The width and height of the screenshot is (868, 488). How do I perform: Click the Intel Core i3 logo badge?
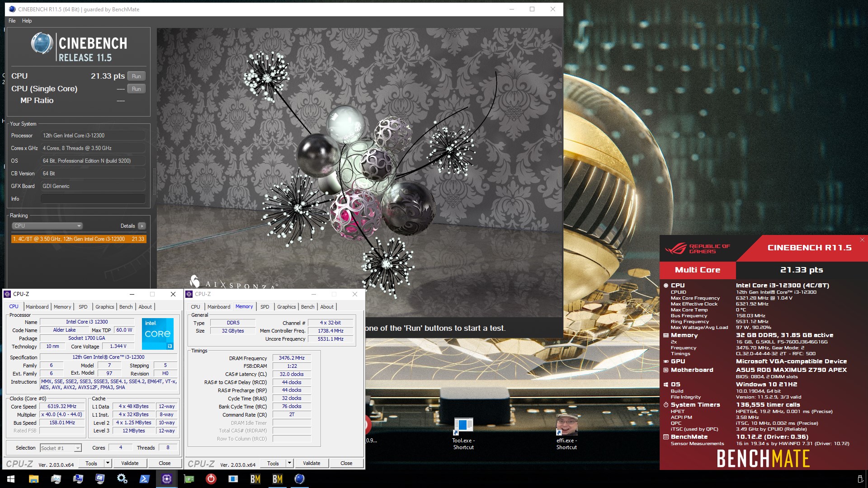[158, 334]
